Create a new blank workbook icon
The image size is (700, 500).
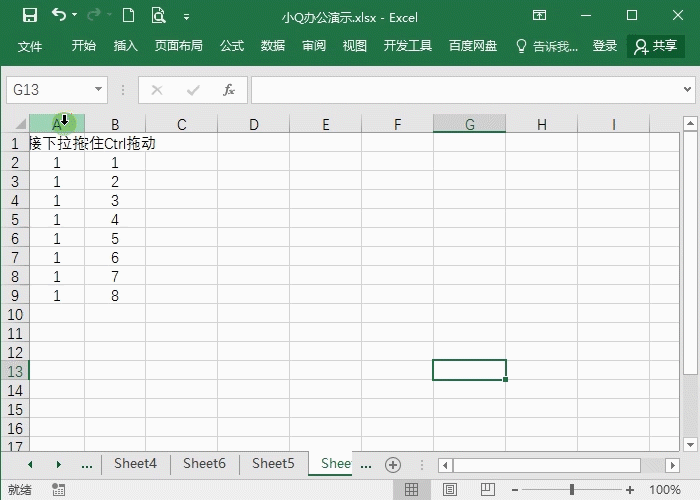tap(129, 16)
